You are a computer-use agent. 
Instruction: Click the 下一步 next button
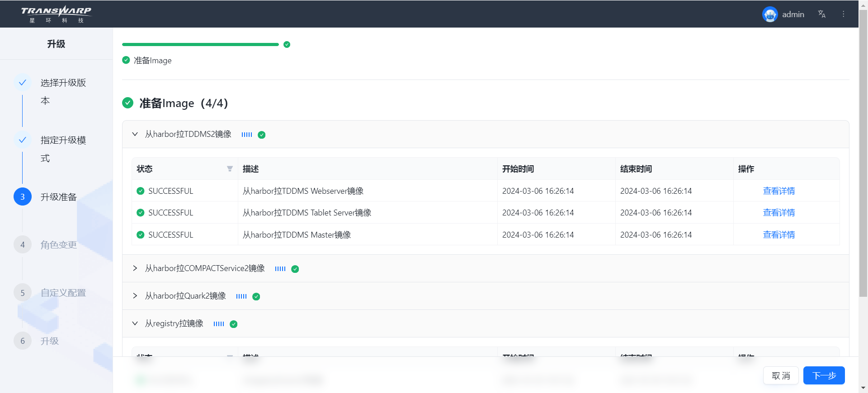[x=824, y=375]
